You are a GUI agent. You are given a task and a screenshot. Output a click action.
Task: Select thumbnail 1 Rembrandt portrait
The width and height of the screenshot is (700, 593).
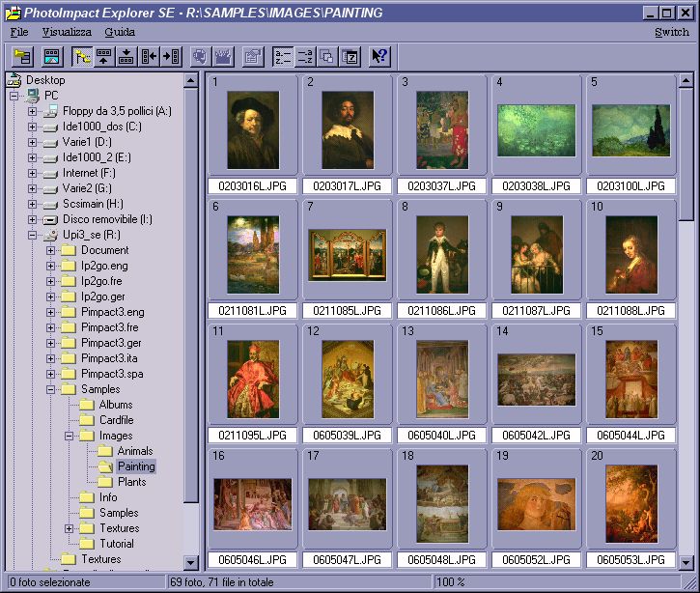click(x=253, y=130)
